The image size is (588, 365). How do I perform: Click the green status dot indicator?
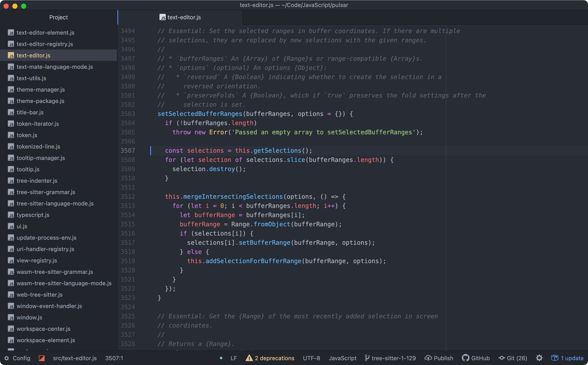click(221, 358)
